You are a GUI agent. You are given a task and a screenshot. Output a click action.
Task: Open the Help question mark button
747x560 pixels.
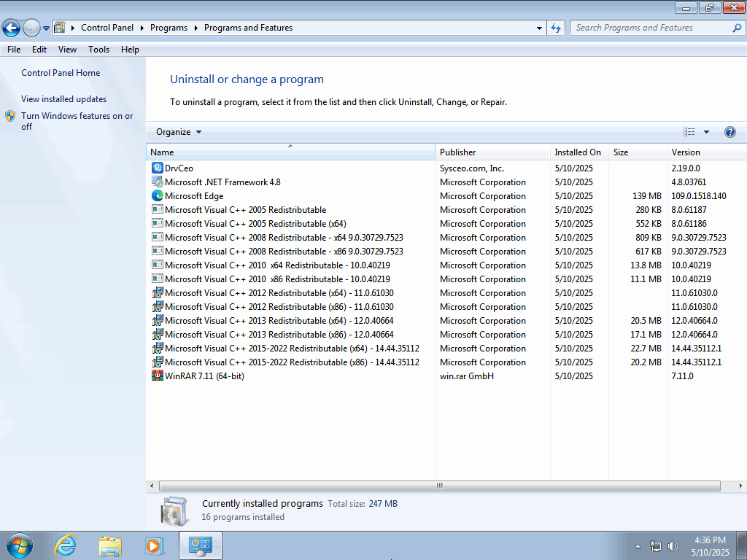pyautogui.click(x=729, y=132)
